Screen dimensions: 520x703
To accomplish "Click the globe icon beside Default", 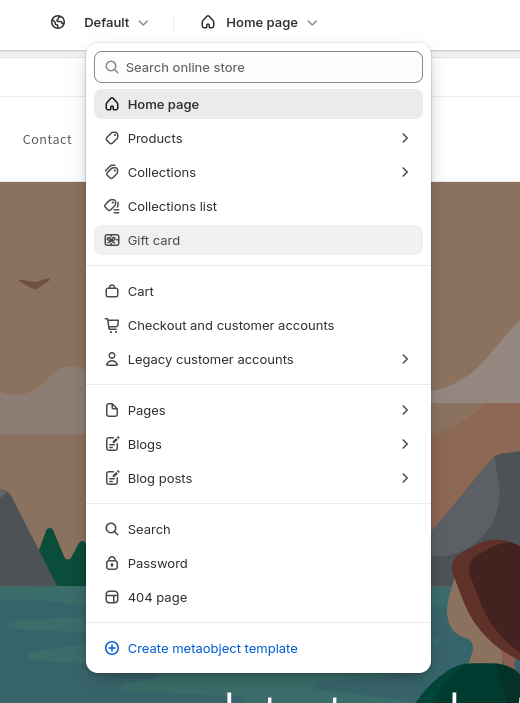I will point(58,22).
